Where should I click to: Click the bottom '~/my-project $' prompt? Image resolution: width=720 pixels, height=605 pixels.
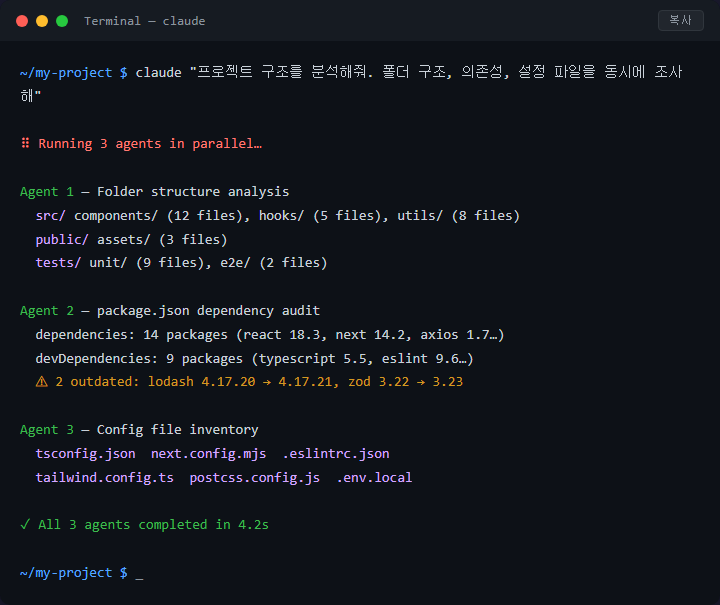(x=74, y=573)
